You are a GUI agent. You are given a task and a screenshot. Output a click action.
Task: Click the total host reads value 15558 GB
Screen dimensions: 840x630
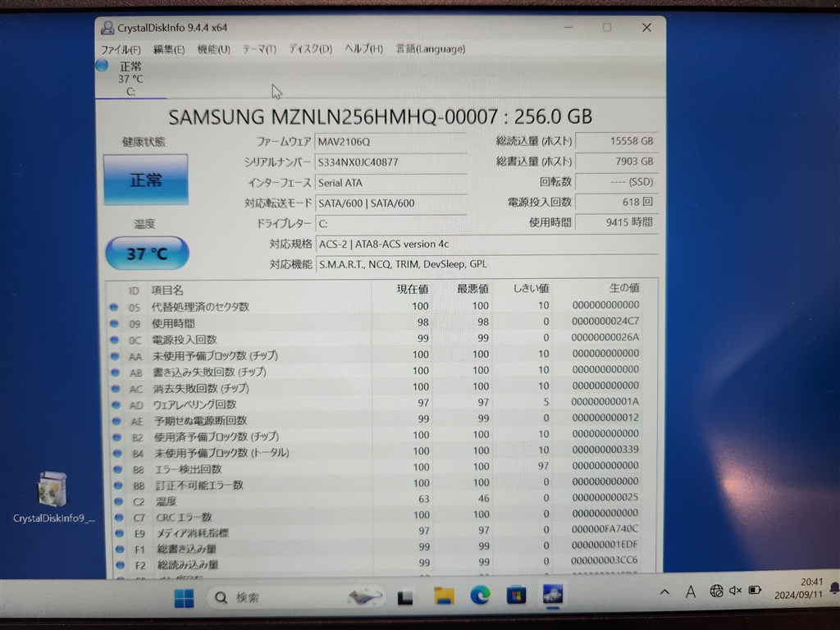616,141
